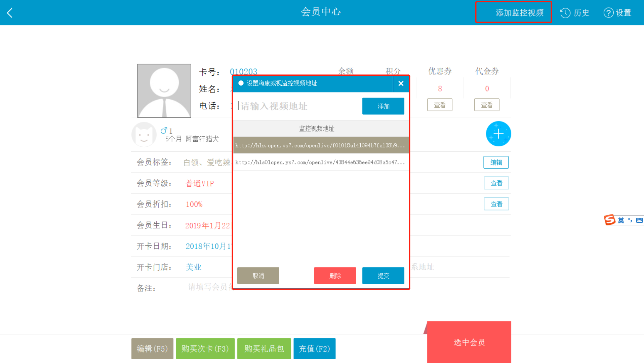Click the pet cat avatar icon
The height and width of the screenshot is (363, 644).
[x=144, y=135]
